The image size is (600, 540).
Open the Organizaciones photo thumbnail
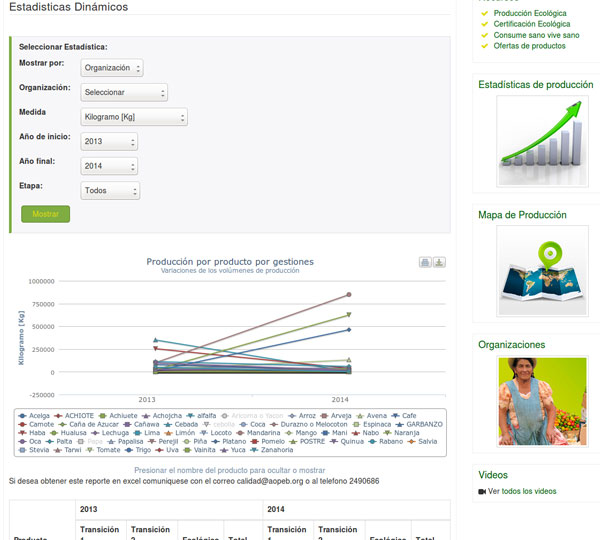(542, 401)
